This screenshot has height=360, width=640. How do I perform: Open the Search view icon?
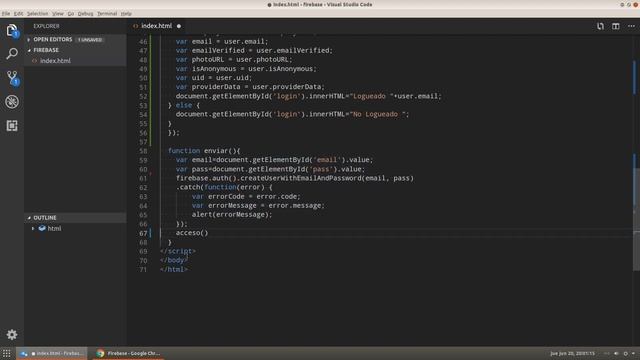coord(12,53)
